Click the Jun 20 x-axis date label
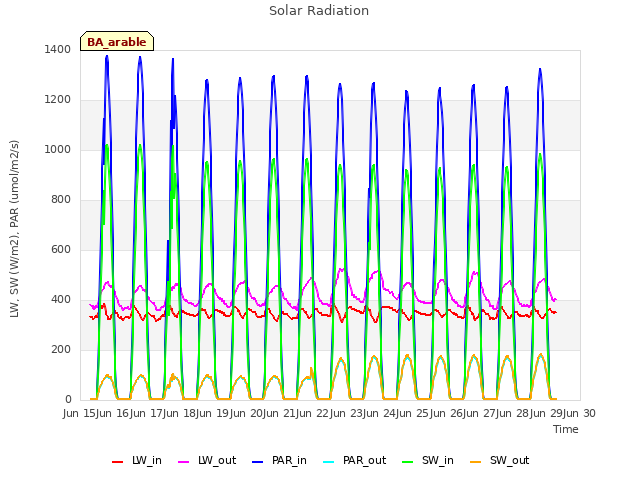The image size is (640, 480). coord(247,413)
